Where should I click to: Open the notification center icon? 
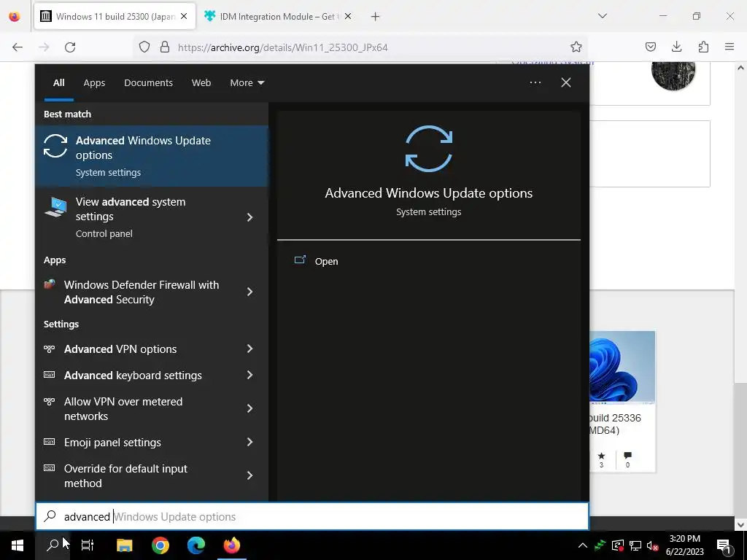(724, 545)
